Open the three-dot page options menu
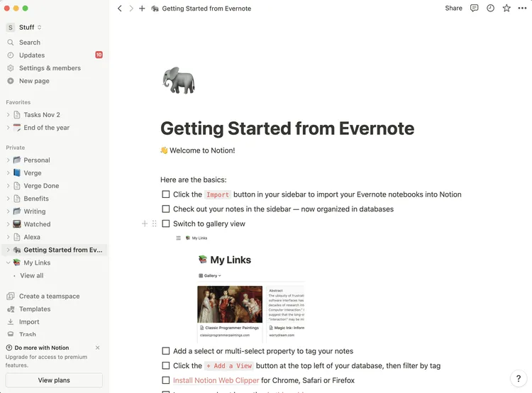Screen dimensions: 532x393 tap(522, 9)
